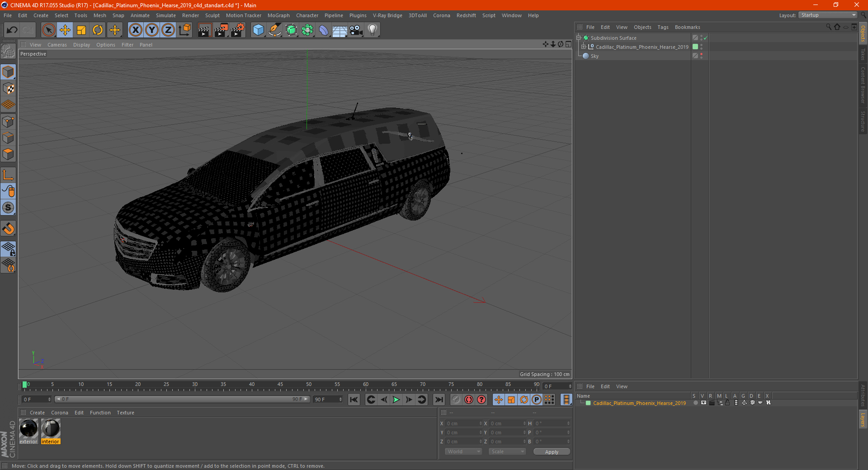Switch to Edges mode

tap(8, 138)
